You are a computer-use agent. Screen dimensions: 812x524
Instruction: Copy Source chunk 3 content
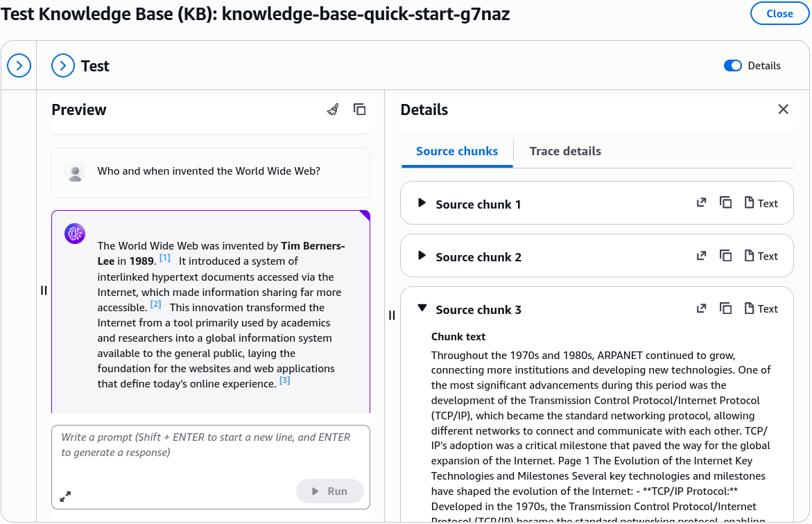pos(725,308)
